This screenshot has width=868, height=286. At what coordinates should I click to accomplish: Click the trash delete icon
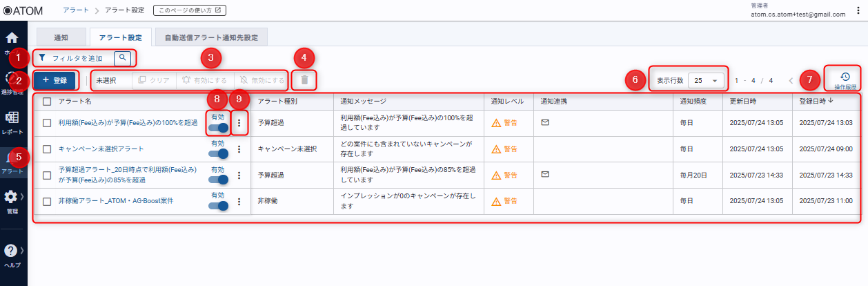(x=304, y=80)
